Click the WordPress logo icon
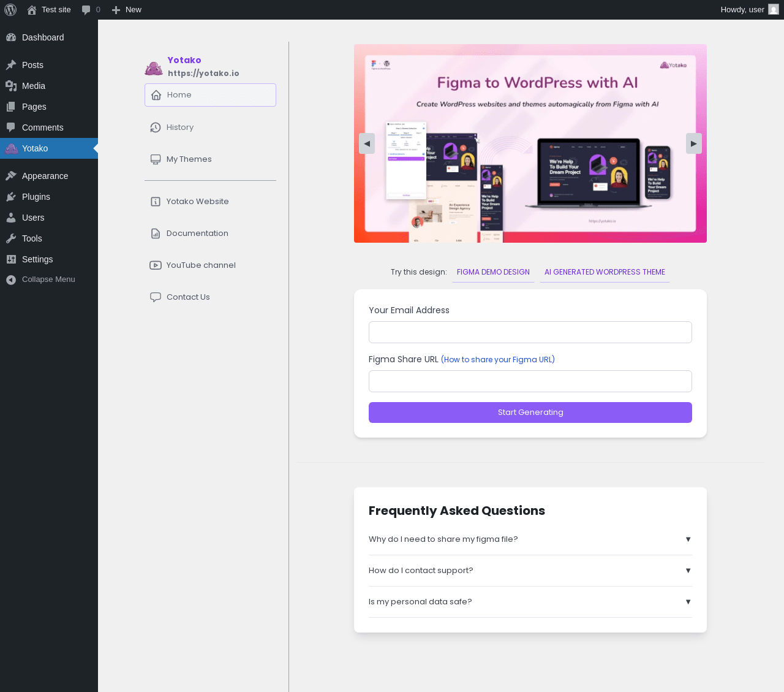Viewport: 784px width, 692px height. click(10, 10)
